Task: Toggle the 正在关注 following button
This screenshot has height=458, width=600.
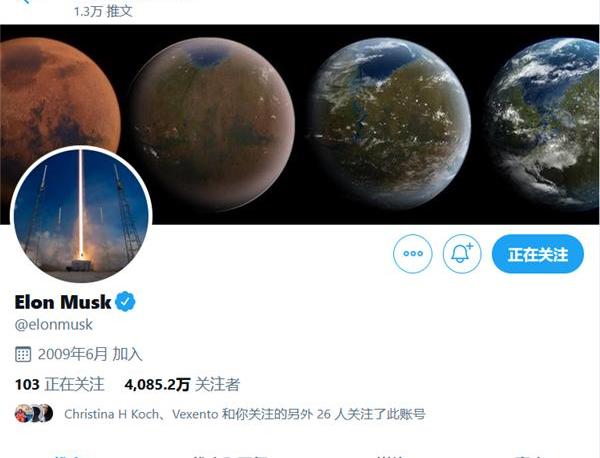Action: 538,254
